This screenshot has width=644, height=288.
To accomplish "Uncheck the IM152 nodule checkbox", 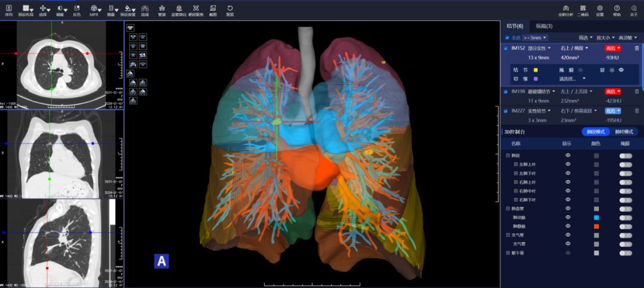I will 506,48.
